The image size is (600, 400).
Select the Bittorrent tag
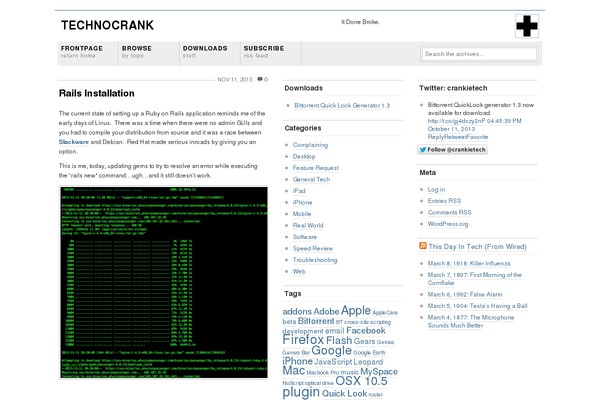[x=316, y=321]
